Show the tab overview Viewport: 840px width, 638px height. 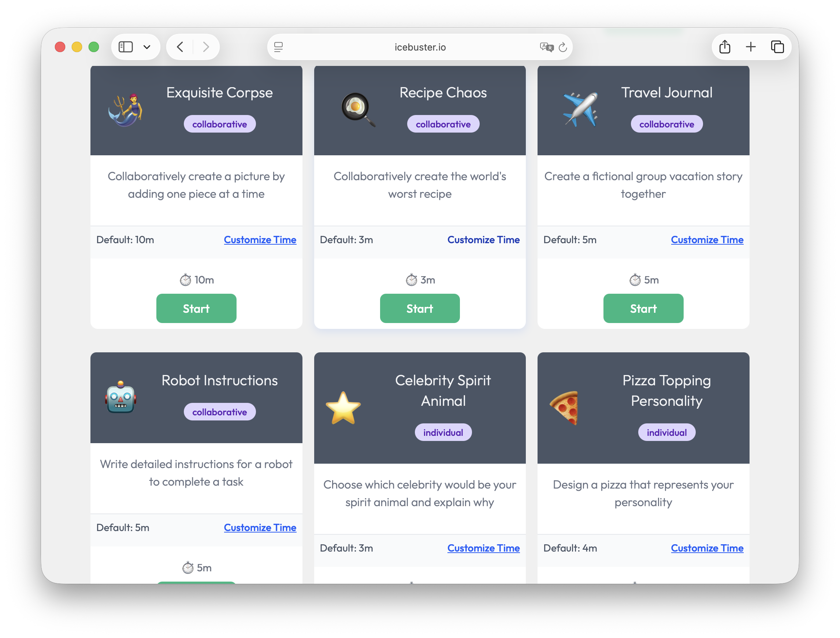777,47
